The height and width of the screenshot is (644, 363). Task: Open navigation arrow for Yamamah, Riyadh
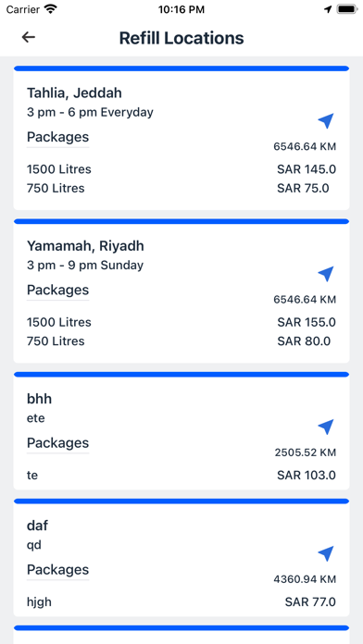(x=326, y=274)
